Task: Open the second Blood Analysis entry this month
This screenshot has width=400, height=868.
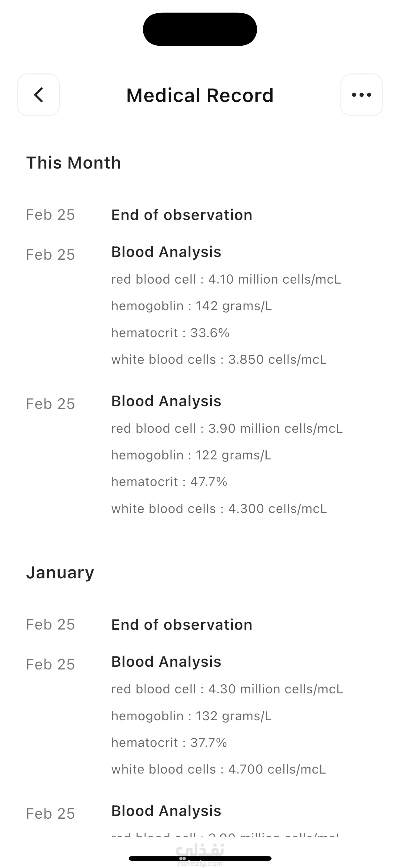Action: tap(166, 401)
